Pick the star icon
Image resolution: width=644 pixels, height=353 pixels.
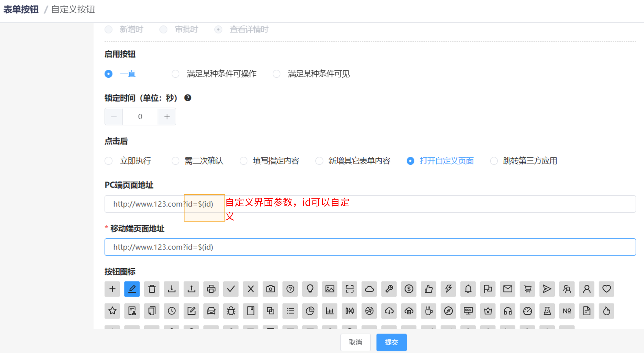pos(112,311)
